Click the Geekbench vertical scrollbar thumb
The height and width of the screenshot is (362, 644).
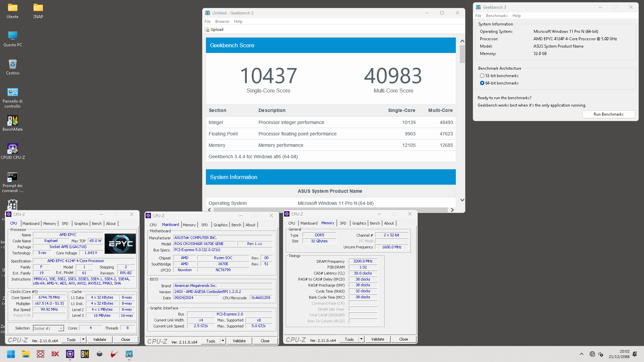[462, 54]
